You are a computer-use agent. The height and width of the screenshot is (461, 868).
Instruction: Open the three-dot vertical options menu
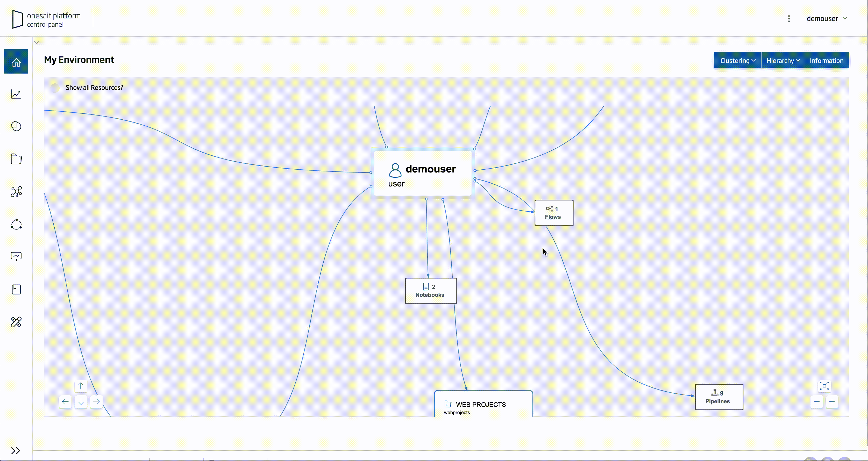tap(789, 19)
